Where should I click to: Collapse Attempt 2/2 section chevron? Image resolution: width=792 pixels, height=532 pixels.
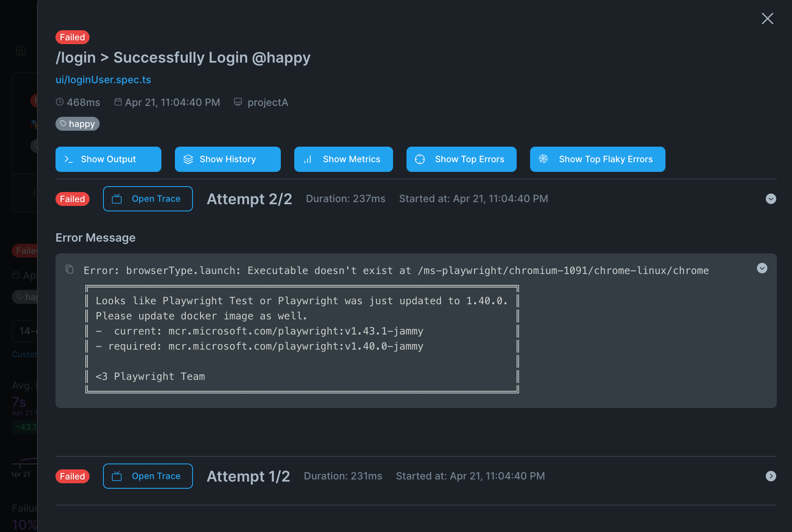(771, 199)
